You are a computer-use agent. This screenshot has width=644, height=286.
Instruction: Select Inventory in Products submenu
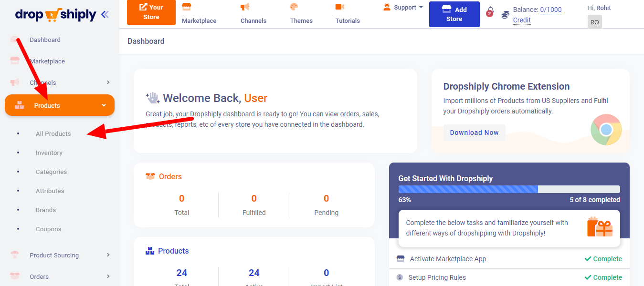pyautogui.click(x=49, y=153)
